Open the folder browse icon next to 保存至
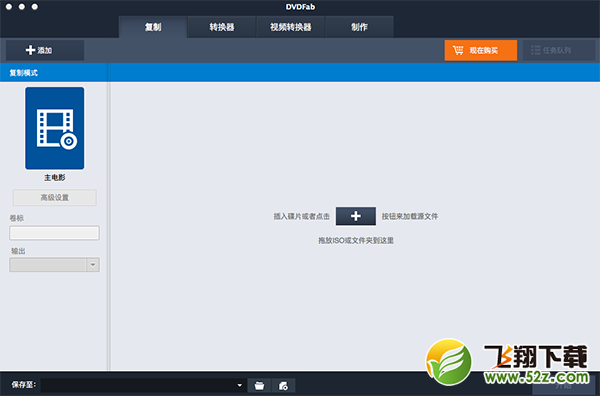600x396 pixels. coord(259,385)
